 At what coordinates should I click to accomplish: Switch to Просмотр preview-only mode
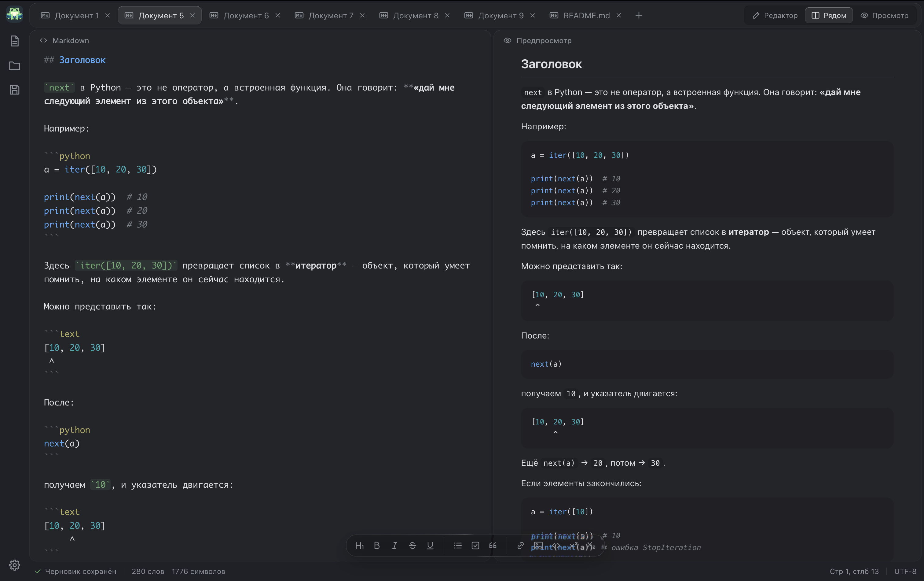tap(885, 15)
